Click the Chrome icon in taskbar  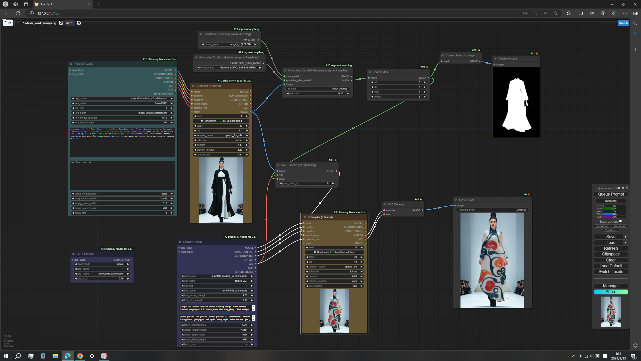tap(80, 356)
